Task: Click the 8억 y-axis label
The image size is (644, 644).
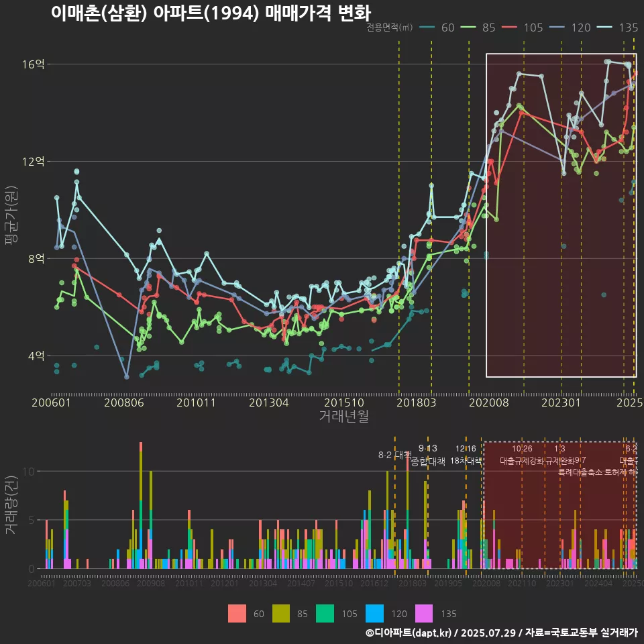Action: [x=36, y=258]
